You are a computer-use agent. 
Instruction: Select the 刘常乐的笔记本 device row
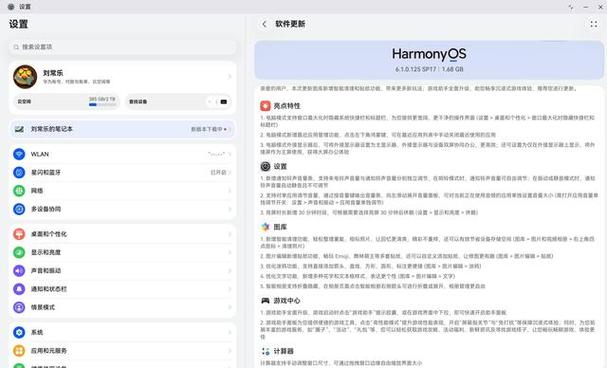click(x=122, y=129)
